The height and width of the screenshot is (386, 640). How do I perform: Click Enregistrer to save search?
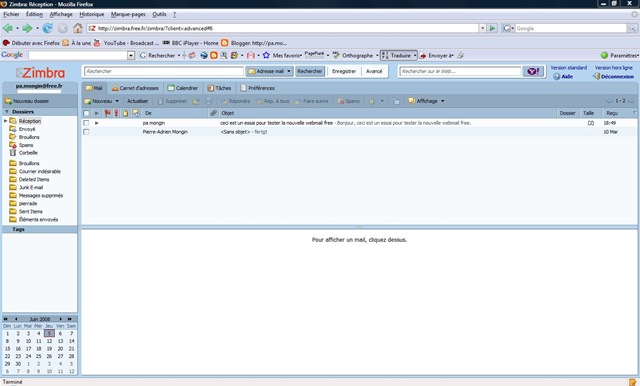(x=344, y=71)
